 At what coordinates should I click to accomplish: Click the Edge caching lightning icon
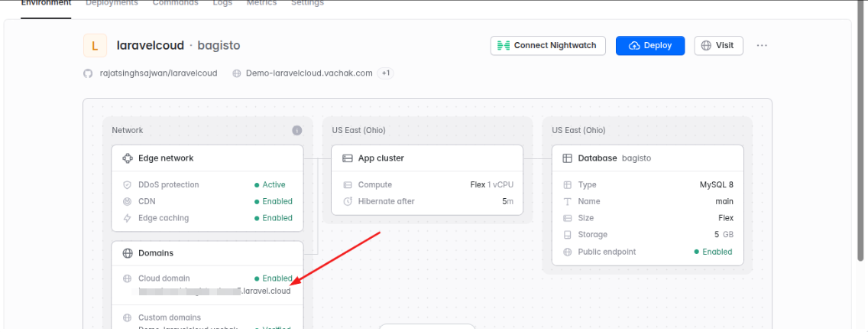(x=127, y=218)
